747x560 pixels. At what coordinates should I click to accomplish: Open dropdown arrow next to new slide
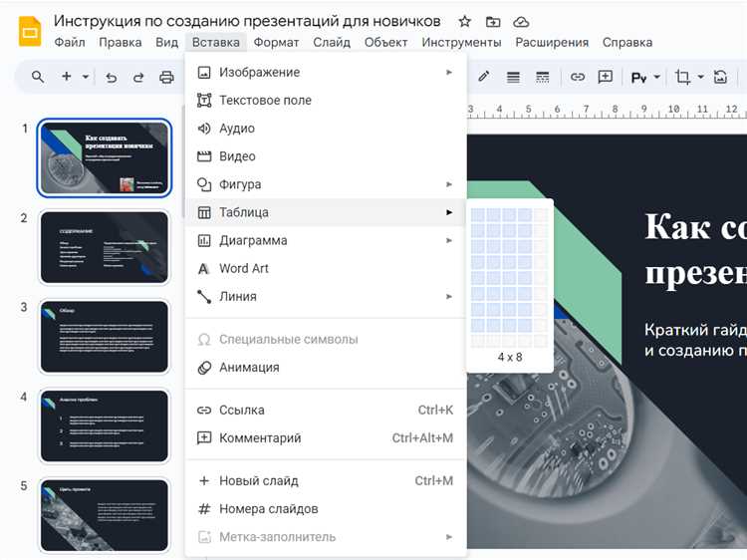(x=86, y=77)
